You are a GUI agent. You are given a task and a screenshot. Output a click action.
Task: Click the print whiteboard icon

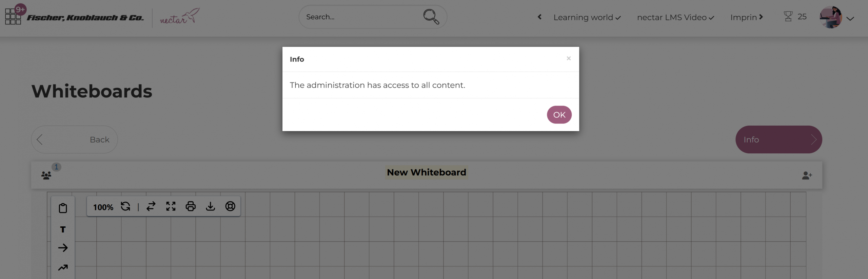pos(191,206)
